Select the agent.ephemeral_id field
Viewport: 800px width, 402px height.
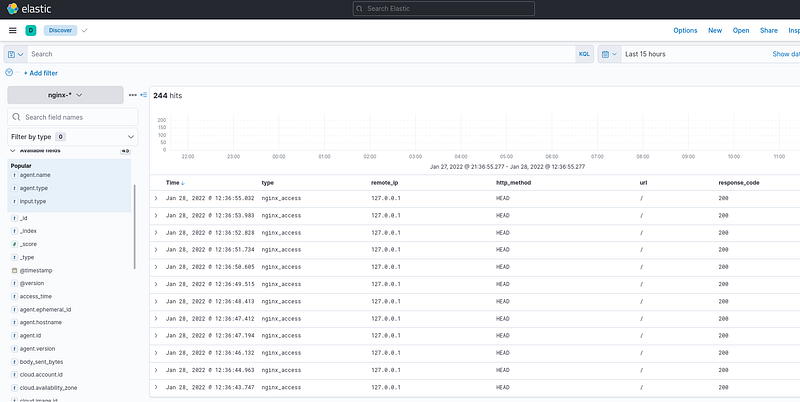[x=45, y=310]
